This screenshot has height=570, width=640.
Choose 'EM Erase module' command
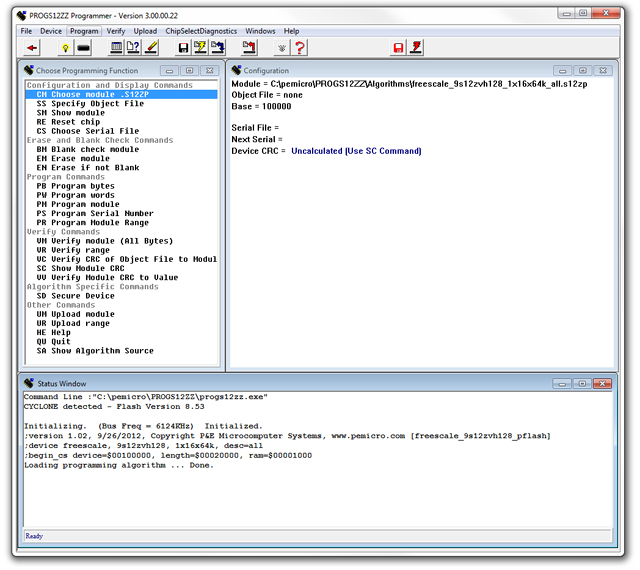[x=73, y=159]
